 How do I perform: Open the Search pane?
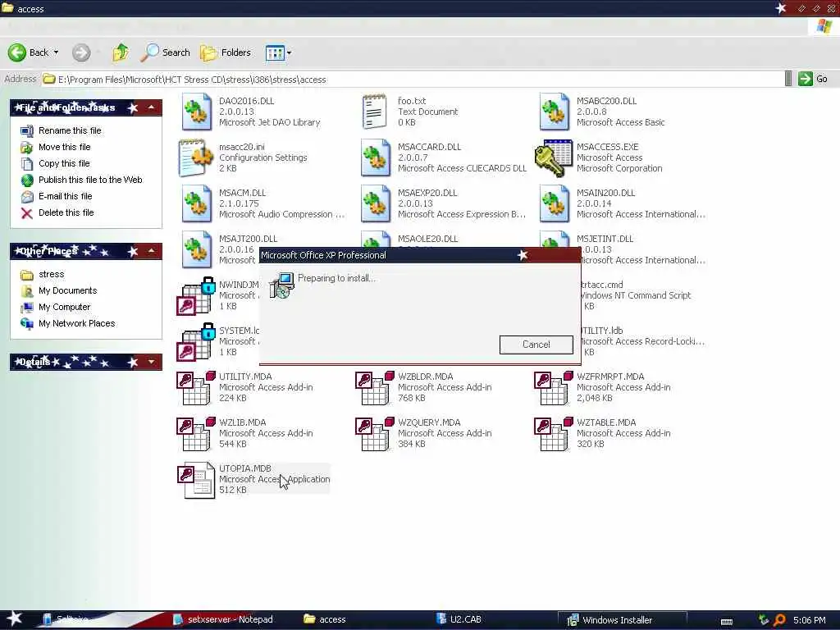pyautogui.click(x=165, y=52)
